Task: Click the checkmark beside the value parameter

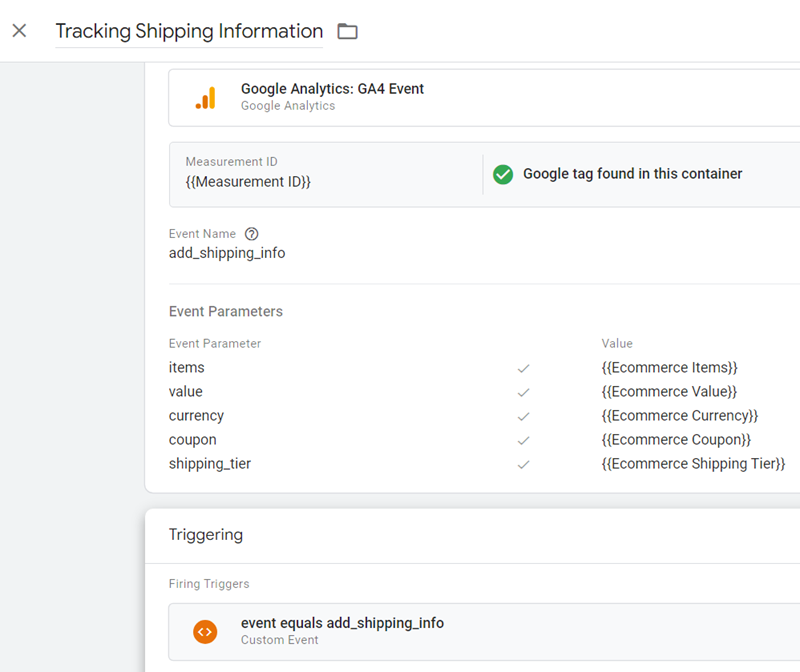Action: (x=524, y=392)
